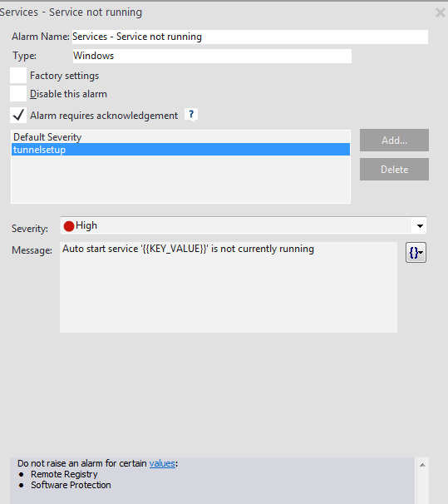Image resolution: width=448 pixels, height=504 pixels.
Task: Follow the values hyperlink
Action: (162, 463)
